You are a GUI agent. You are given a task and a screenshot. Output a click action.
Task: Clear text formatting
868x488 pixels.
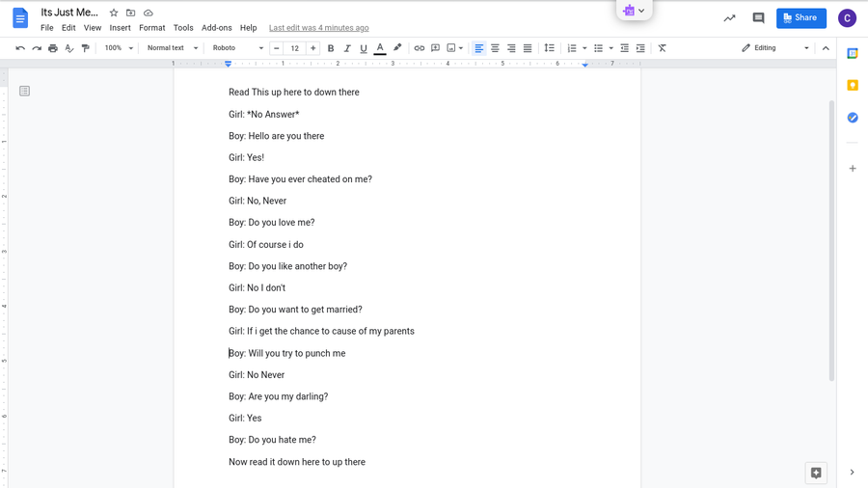pyautogui.click(x=662, y=48)
